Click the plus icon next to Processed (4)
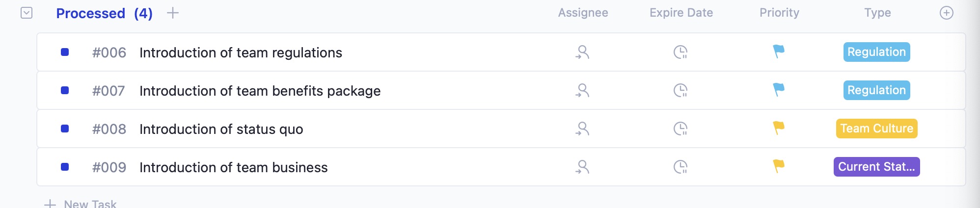Image resolution: width=980 pixels, height=208 pixels. pos(173,13)
